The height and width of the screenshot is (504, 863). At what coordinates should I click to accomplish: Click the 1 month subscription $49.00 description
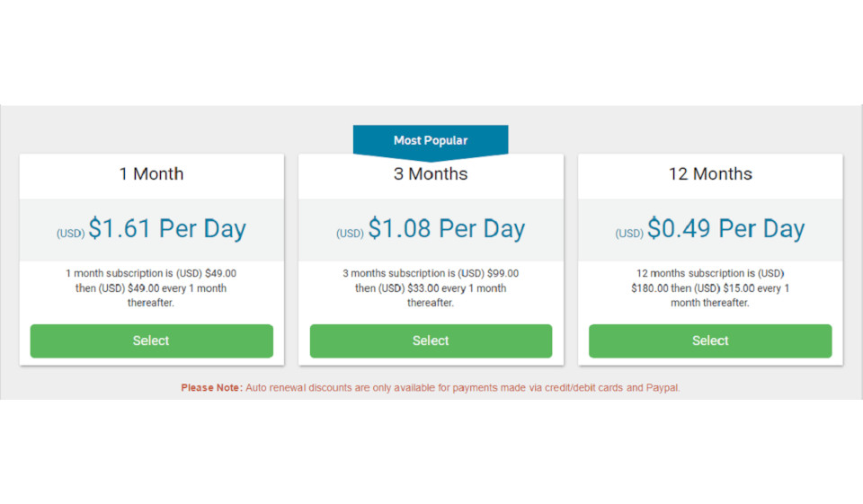pos(151,287)
